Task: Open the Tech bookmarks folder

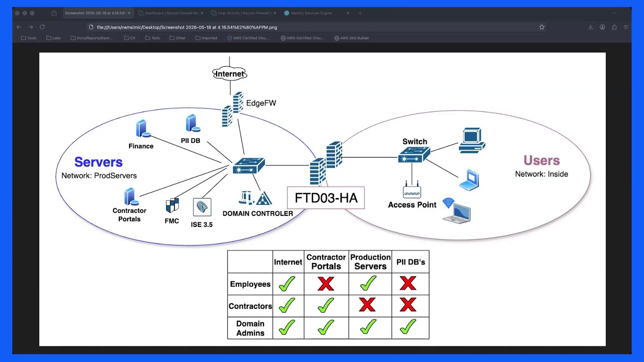Action: pyautogui.click(x=152, y=38)
